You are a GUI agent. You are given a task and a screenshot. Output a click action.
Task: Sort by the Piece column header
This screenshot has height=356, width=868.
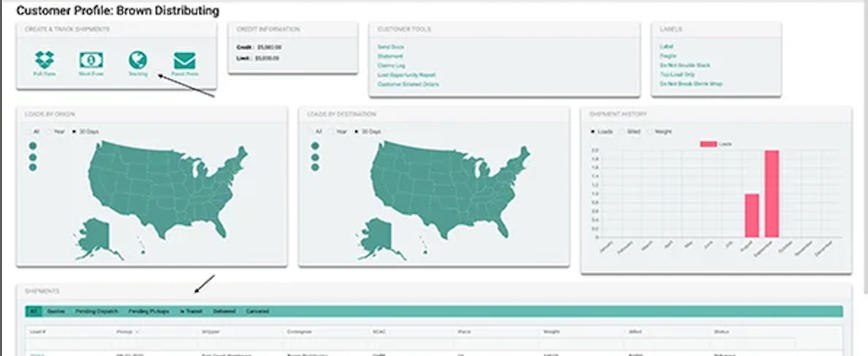[x=464, y=331]
